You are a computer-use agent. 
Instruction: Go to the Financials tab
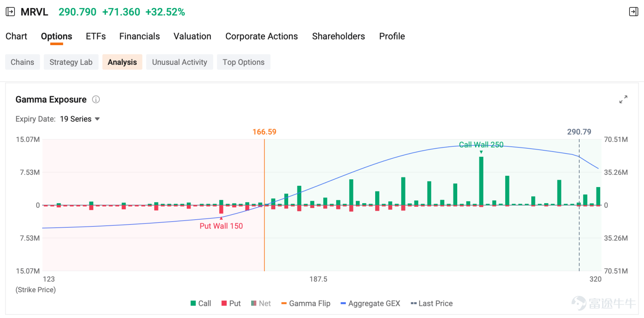pyautogui.click(x=140, y=36)
